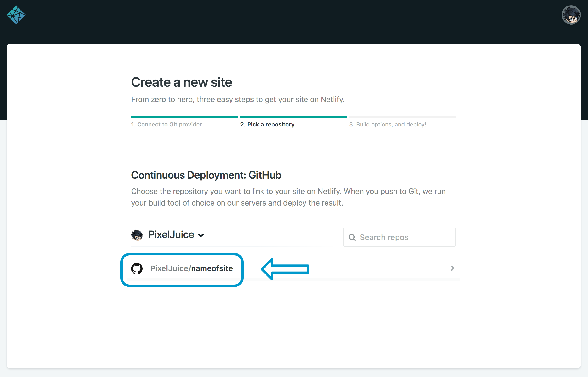588x377 pixels.
Task: Click the 'From zero to hero' subtitle
Action: (x=238, y=99)
